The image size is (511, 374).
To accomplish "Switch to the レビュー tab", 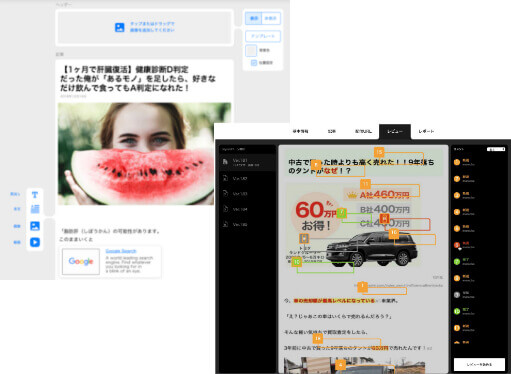I will (x=395, y=131).
